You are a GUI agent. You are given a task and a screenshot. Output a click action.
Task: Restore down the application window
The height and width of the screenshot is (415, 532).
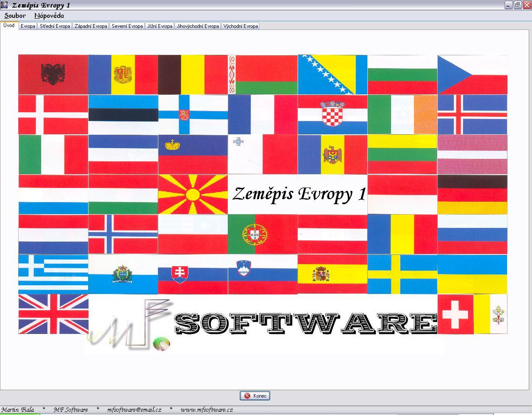(517, 5)
